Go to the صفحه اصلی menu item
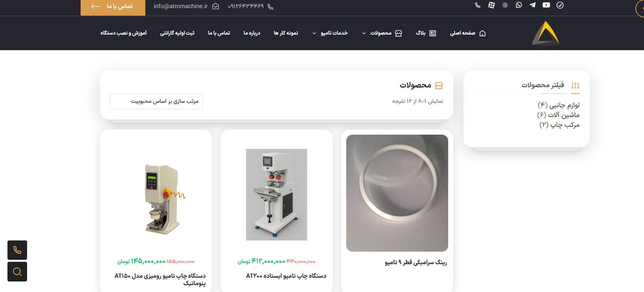644x292 pixels. (x=468, y=33)
